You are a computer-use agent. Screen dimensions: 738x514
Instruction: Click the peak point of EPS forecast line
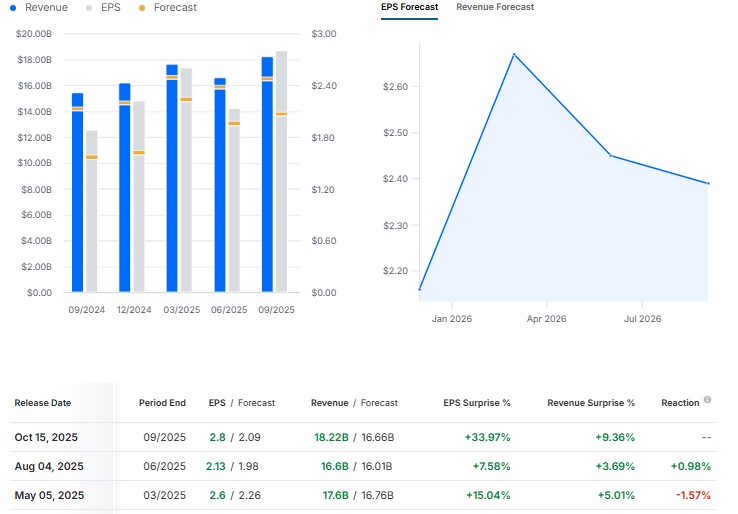click(514, 54)
